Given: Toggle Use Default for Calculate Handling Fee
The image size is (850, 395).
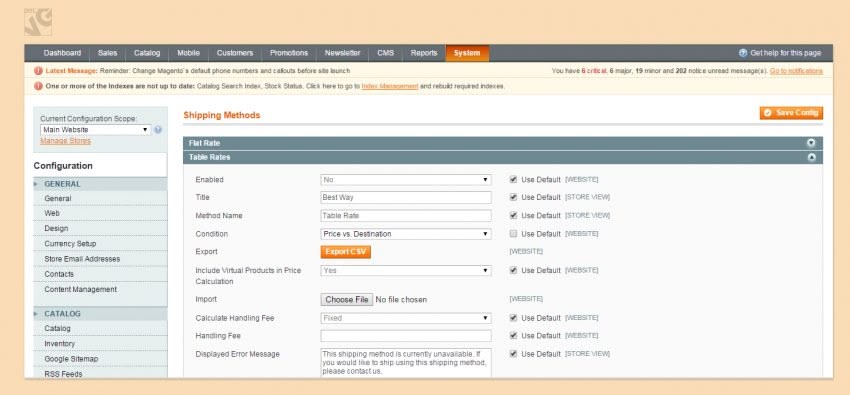Looking at the screenshot, I should [x=513, y=318].
